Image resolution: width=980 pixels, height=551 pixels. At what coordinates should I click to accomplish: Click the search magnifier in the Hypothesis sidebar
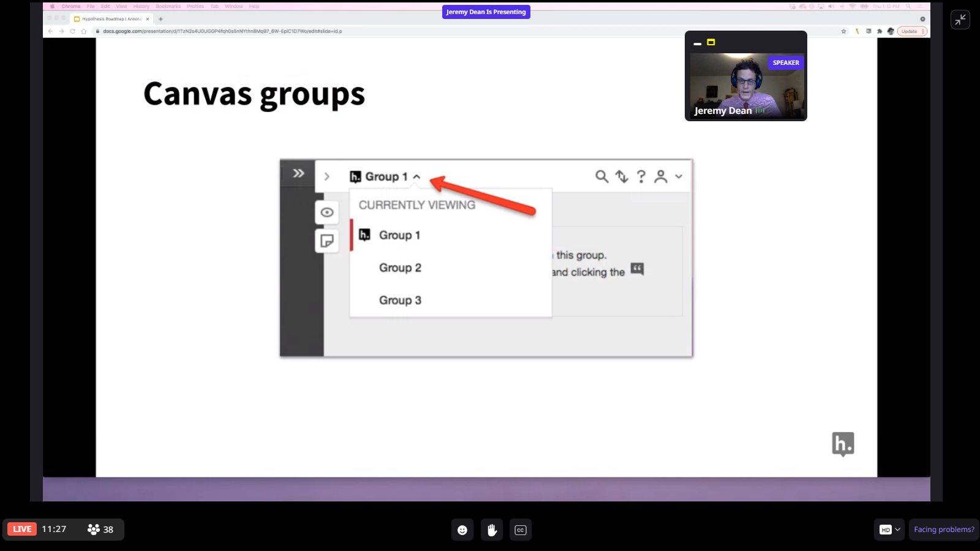coord(601,177)
